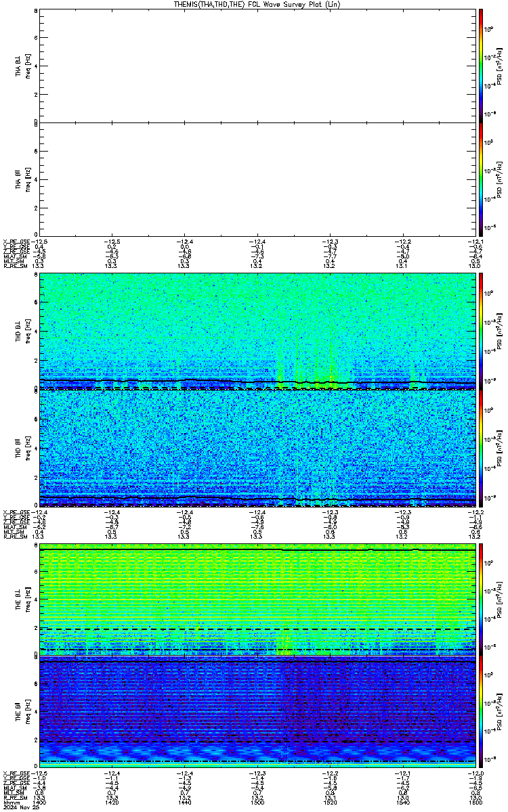This screenshot has width=508, height=812.
Task: Click the THD B-perpendicular color bar
Action: pos(481,331)
